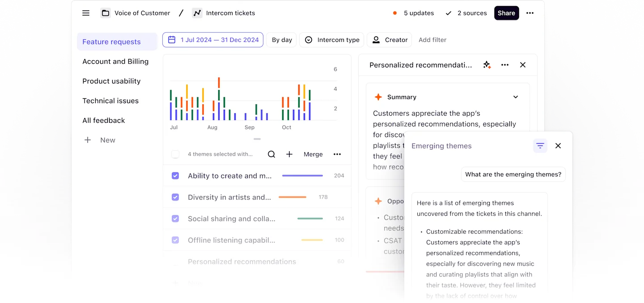Select Account and Billing in sidebar
Screen dimensions: 644x303
click(115, 61)
